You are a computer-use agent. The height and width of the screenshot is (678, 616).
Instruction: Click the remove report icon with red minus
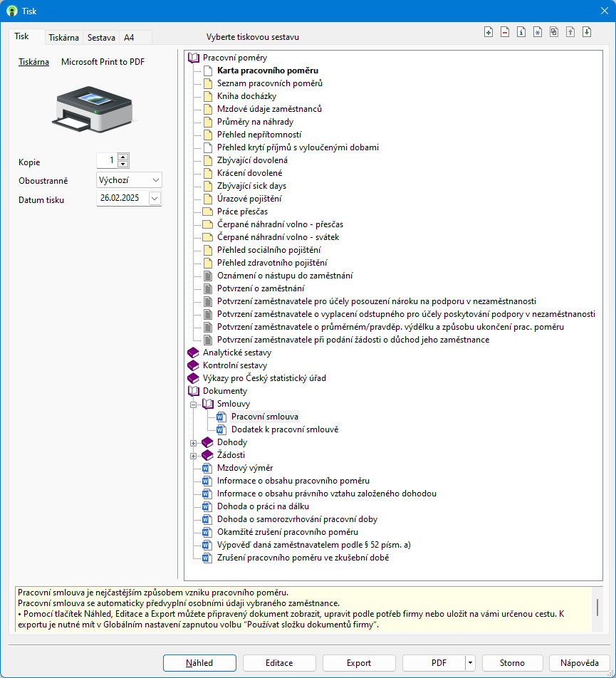[x=505, y=32]
